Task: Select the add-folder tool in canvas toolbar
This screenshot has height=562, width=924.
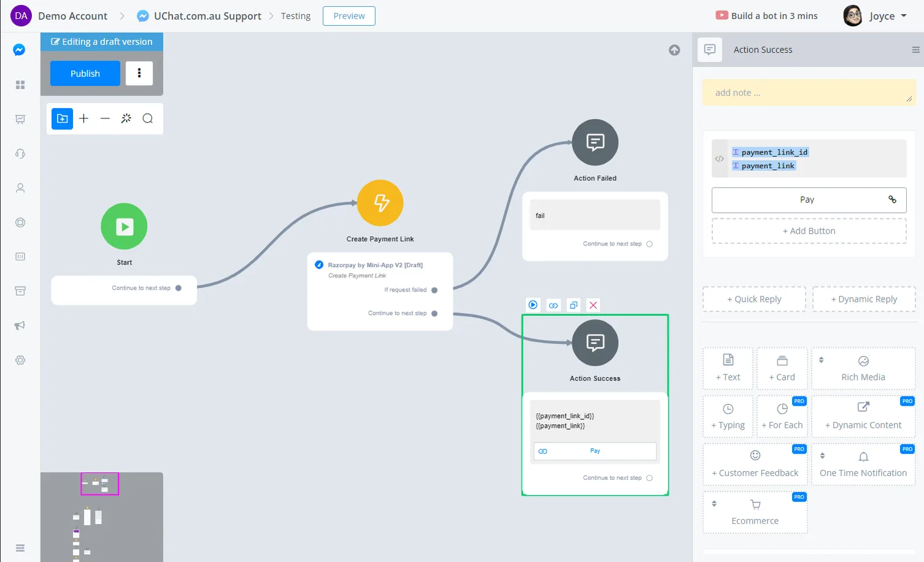Action: [62, 118]
